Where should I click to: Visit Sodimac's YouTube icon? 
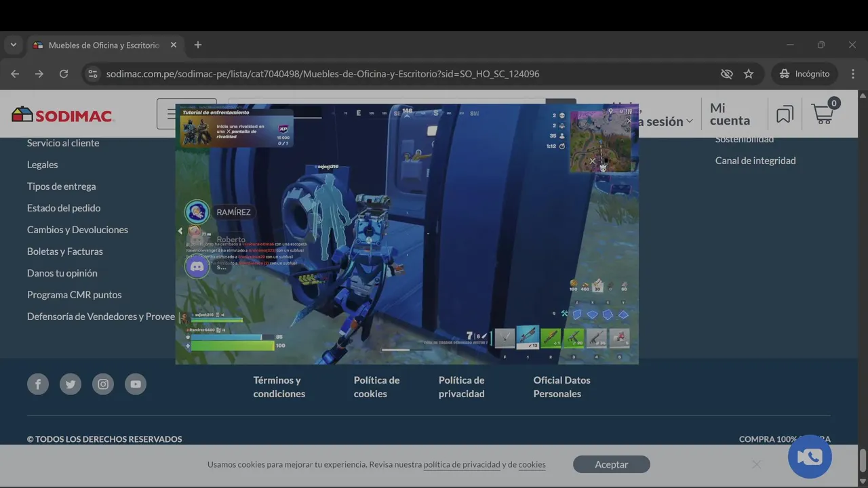click(136, 384)
